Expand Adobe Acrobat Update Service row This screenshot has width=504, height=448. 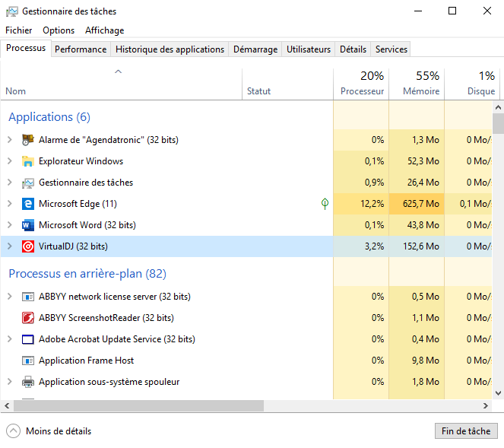(10, 339)
